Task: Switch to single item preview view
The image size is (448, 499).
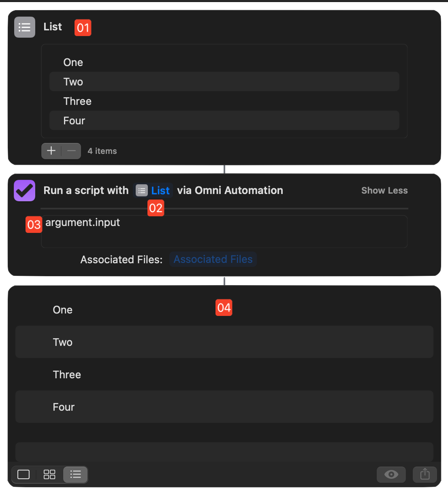Action: pyautogui.click(x=23, y=474)
